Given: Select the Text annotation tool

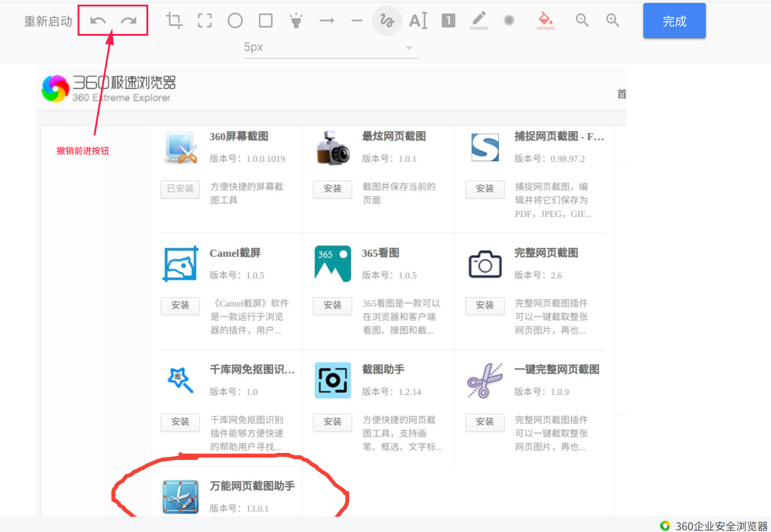Looking at the screenshot, I should pos(418,21).
